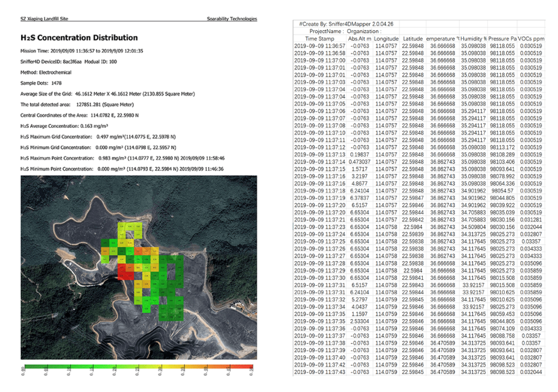Screen dimensions: 558x392
Task: Click pressure value 98064.336
Action: 502,183
